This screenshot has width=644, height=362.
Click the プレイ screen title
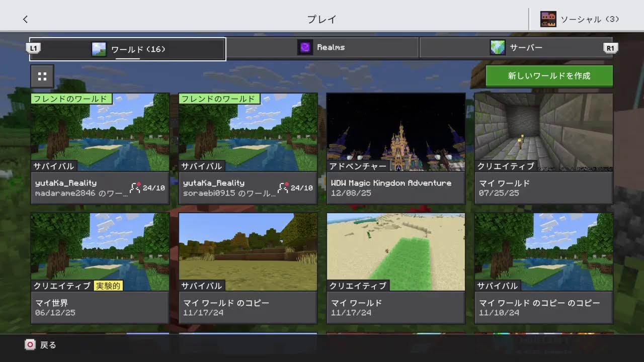click(322, 19)
